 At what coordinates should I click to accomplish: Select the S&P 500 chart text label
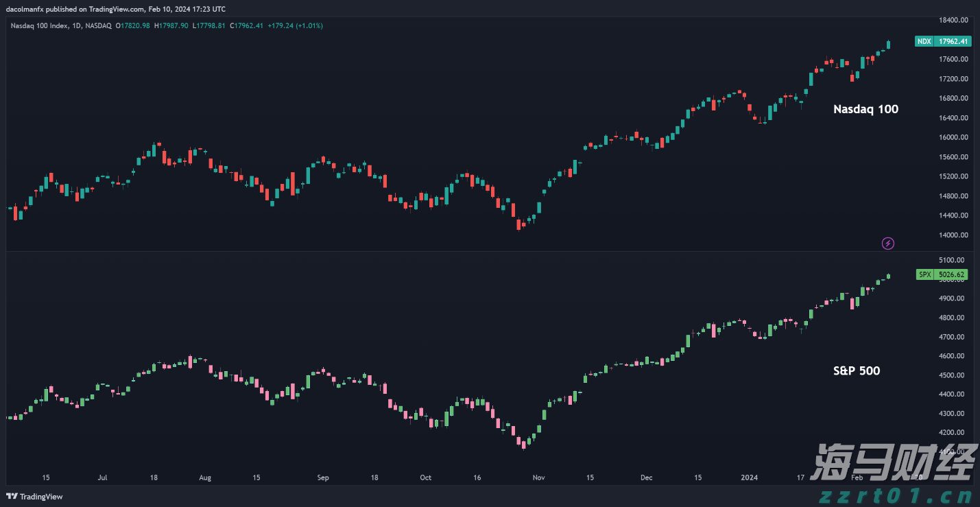point(856,370)
